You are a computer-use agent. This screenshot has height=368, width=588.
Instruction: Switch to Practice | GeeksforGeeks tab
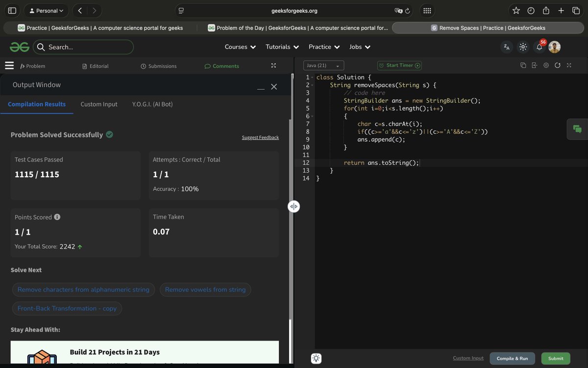pos(100,28)
